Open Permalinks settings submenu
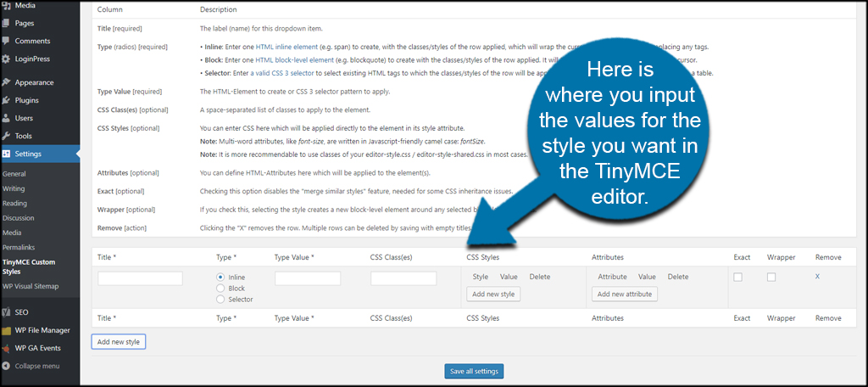This screenshot has width=868, height=387. (x=19, y=247)
